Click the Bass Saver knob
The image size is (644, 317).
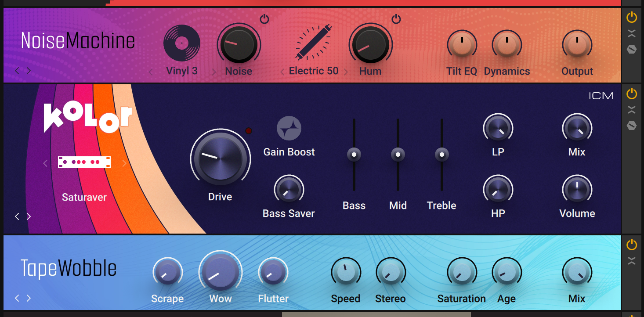pyautogui.click(x=289, y=190)
